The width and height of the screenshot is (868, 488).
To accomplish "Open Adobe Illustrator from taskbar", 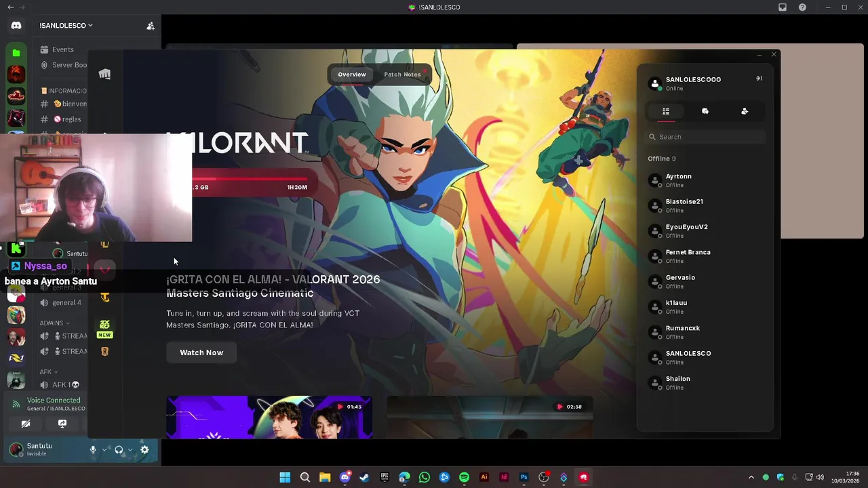I will tap(484, 477).
